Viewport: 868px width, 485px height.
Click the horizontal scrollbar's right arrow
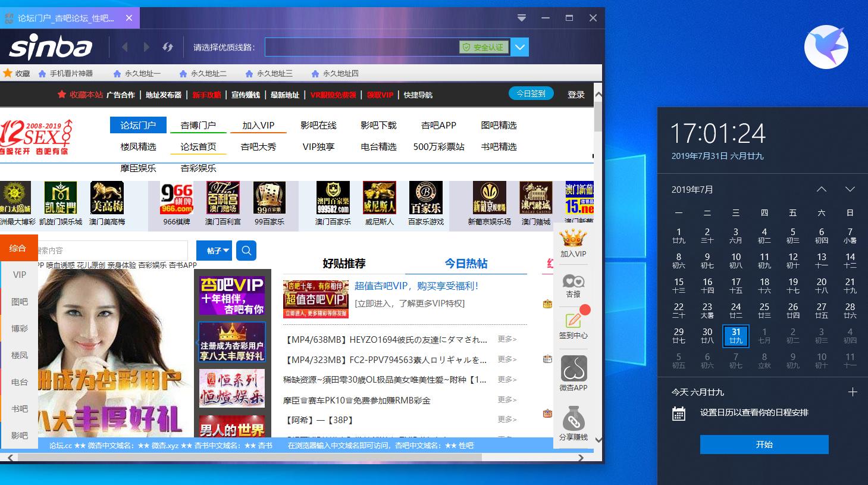coord(582,458)
